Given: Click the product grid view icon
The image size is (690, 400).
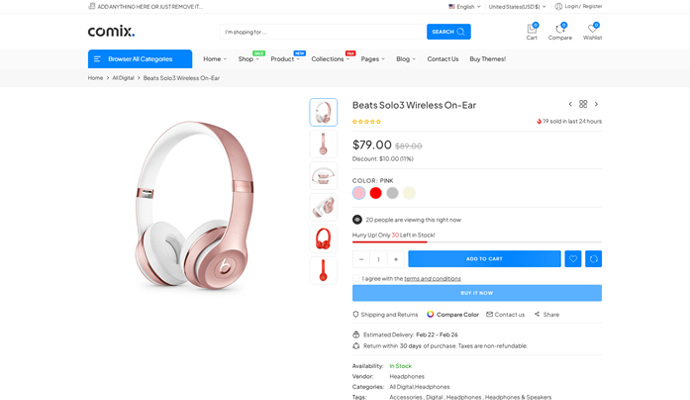Looking at the screenshot, I should point(584,104).
